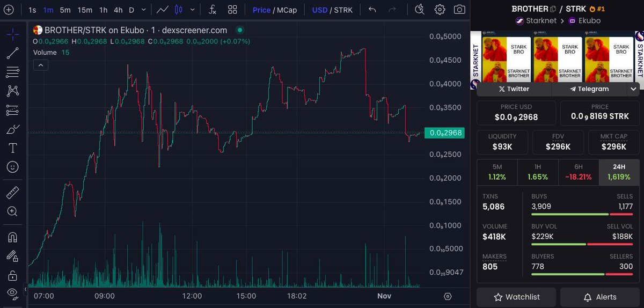The height and width of the screenshot is (308, 644).
Task: Open the Alerts button
Action: pyautogui.click(x=600, y=297)
